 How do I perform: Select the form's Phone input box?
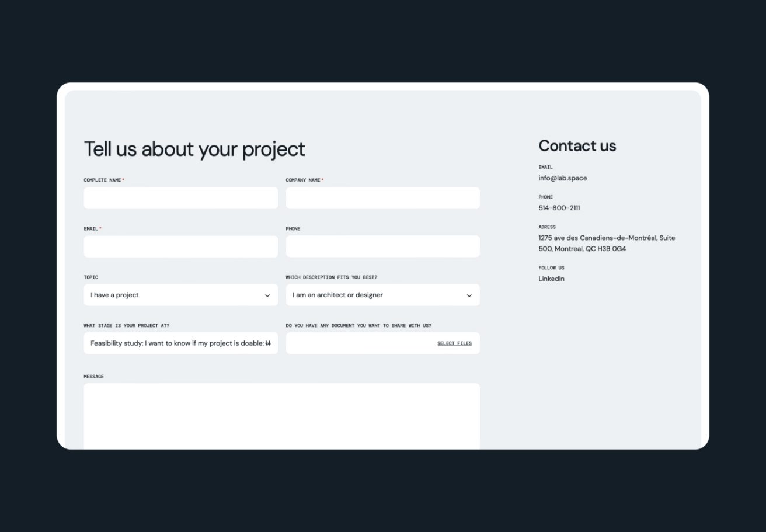(x=382, y=246)
